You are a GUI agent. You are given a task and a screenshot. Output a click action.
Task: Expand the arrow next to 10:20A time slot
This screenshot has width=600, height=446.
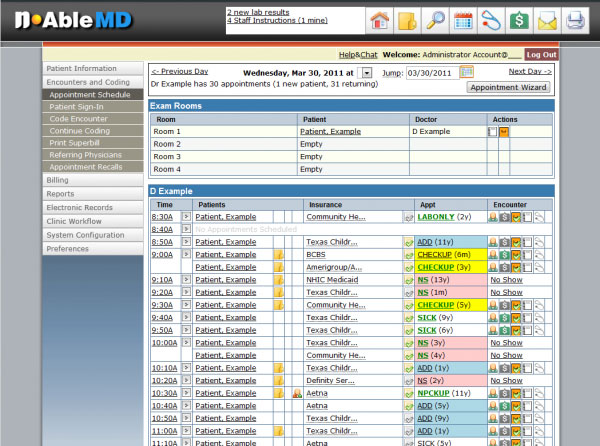[x=186, y=380]
